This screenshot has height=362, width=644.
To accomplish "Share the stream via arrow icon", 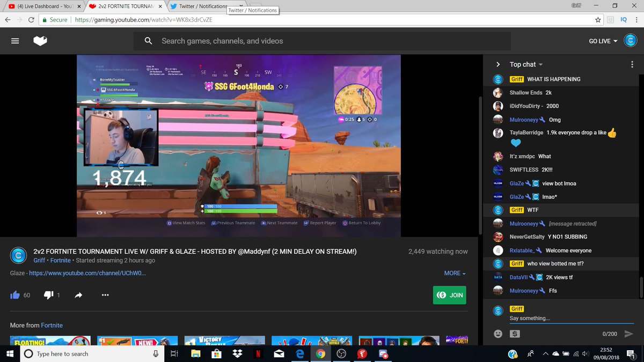I will tap(78, 295).
